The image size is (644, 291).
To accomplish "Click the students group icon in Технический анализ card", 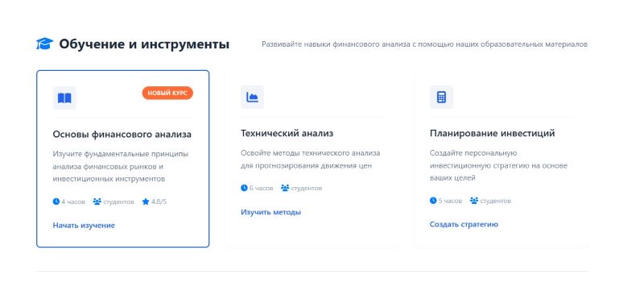I will coord(285,188).
